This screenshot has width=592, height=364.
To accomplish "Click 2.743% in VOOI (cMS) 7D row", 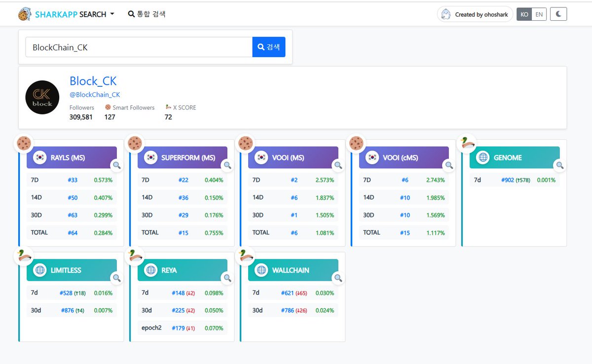I will 436,180.
